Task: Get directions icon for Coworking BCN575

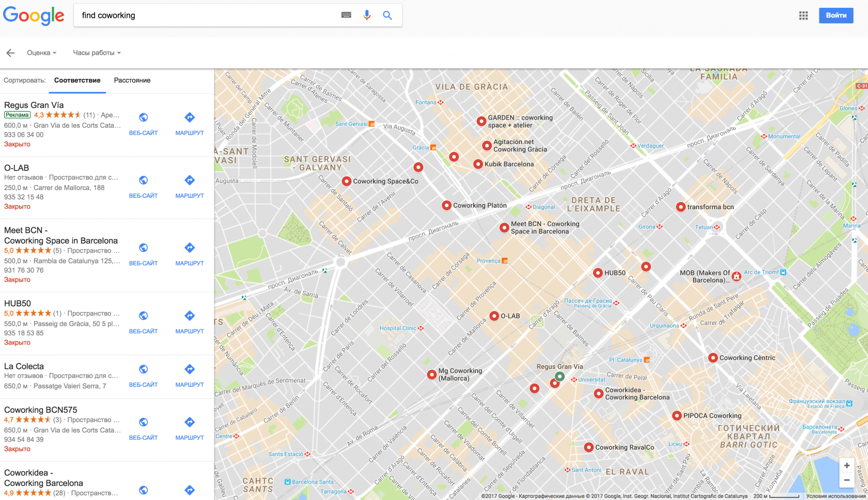Action: point(190,423)
